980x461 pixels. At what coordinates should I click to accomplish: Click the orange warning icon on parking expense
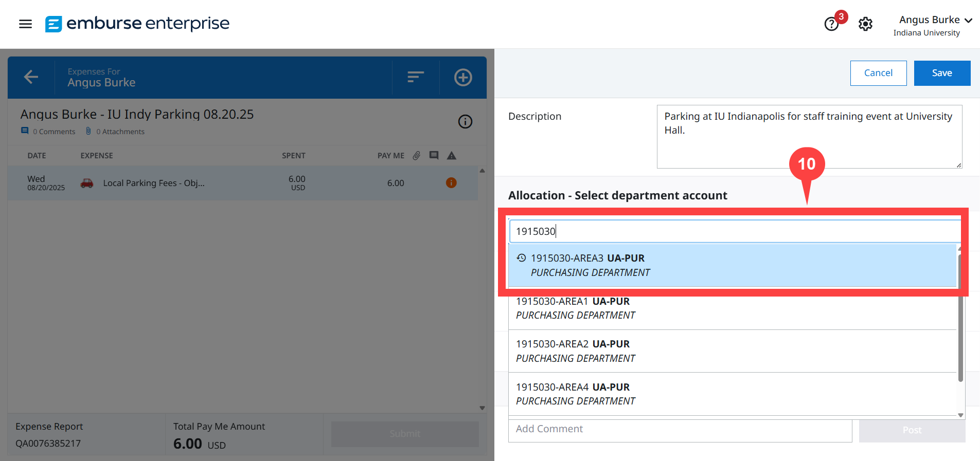point(451,183)
